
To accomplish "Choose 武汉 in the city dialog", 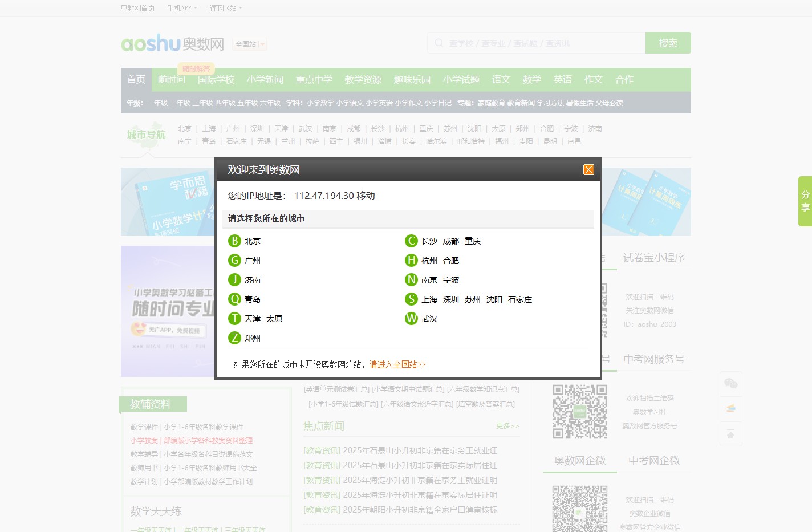I will click(x=429, y=319).
